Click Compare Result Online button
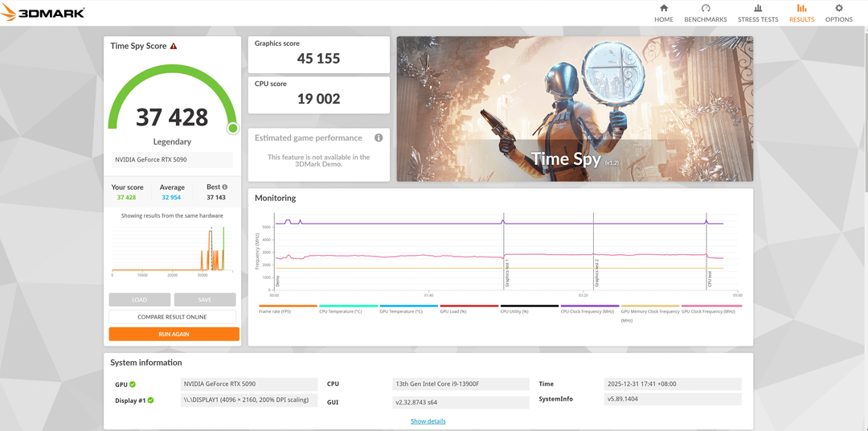868x431 pixels. click(172, 317)
